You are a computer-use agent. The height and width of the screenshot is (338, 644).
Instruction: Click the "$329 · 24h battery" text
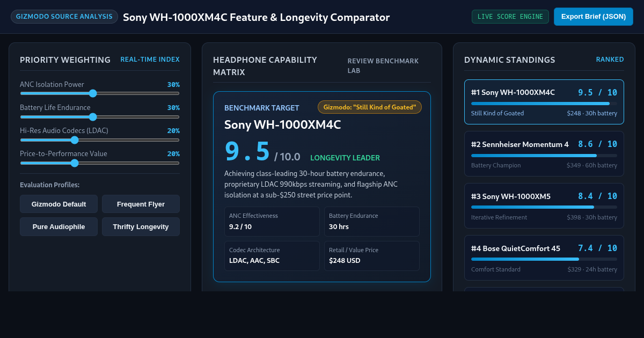pyautogui.click(x=592, y=269)
